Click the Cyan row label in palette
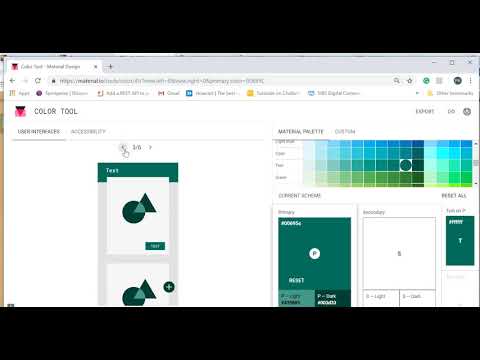Viewport: 480px width, 360px height. [x=280, y=154]
